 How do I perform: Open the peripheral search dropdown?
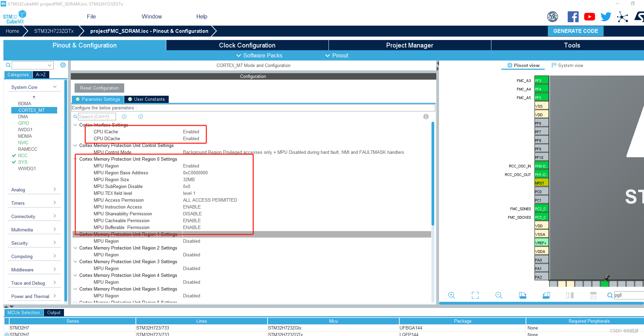click(50, 65)
